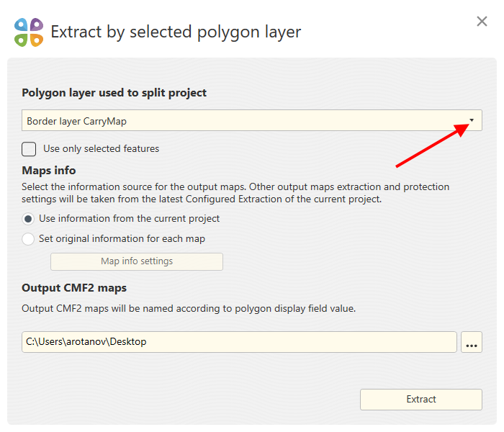Click the 'Maps info' heading
The image size is (504, 432).
(49, 171)
